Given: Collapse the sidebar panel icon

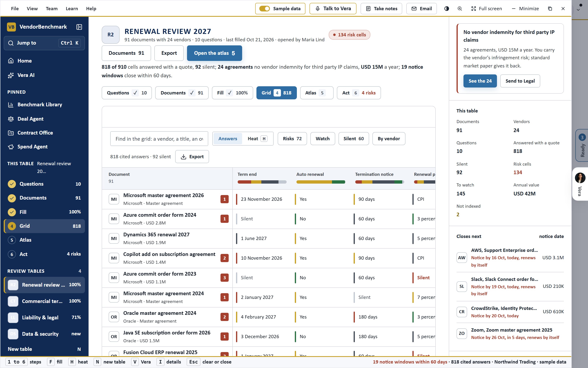Looking at the screenshot, I should click(79, 27).
